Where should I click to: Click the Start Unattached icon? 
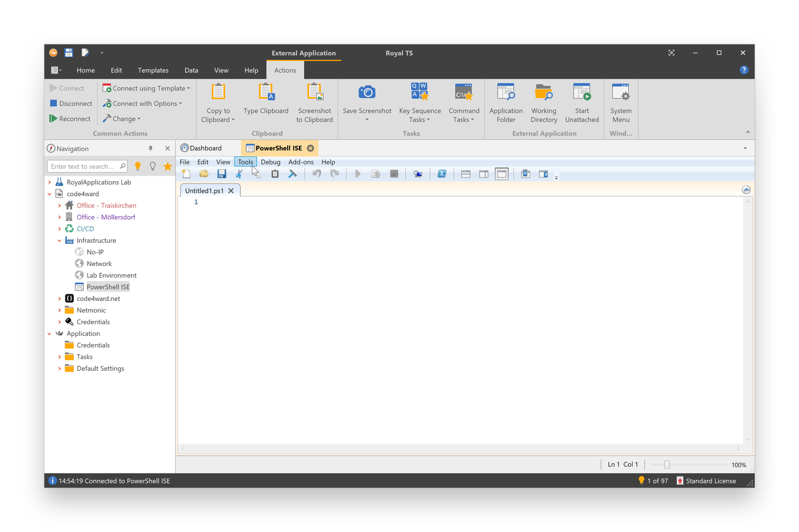582,91
